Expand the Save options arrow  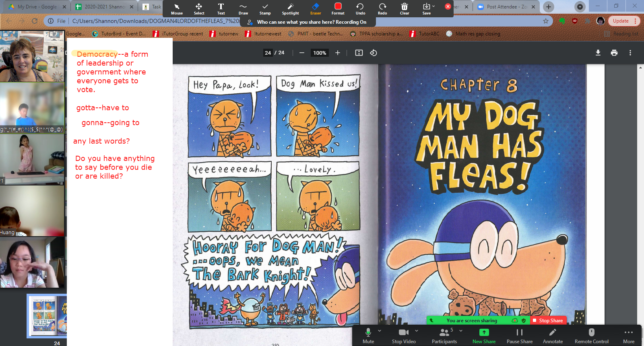pos(433,6)
